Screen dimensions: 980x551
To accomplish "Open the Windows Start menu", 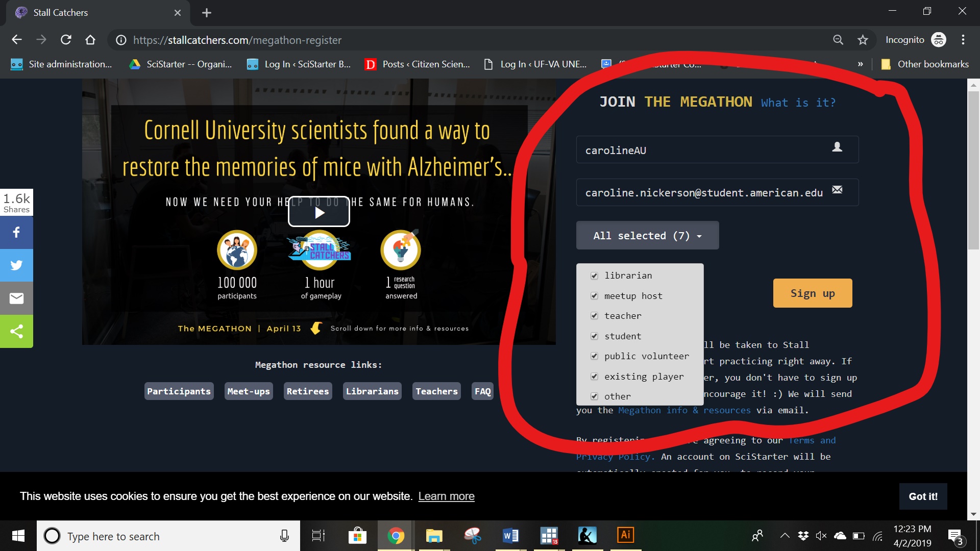I will [x=18, y=536].
